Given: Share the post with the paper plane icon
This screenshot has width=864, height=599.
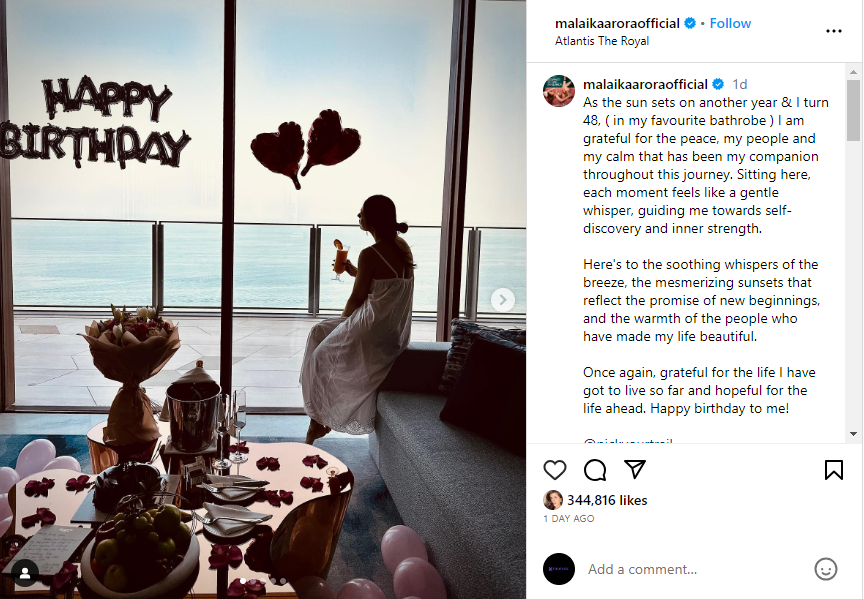Looking at the screenshot, I should [x=635, y=470].
